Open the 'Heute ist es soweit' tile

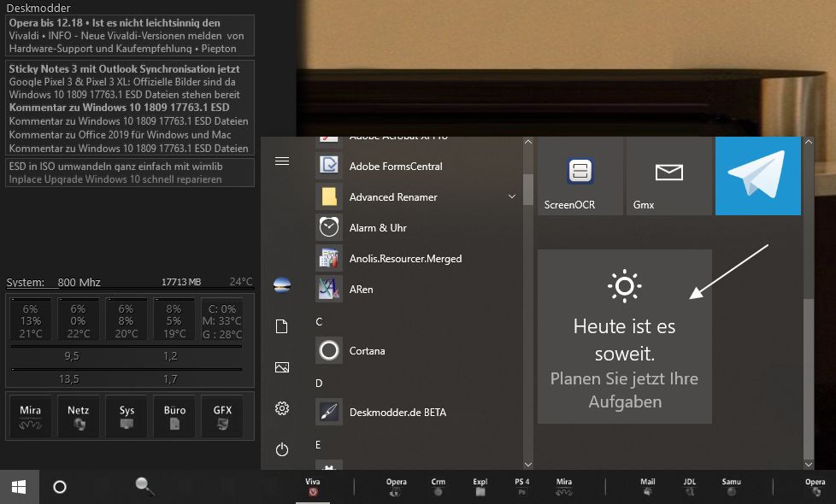tap(624, 337)
